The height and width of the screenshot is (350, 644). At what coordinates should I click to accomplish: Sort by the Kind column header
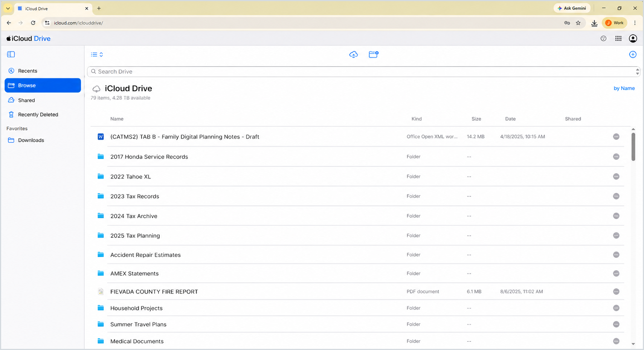click(x=417, y=119)
